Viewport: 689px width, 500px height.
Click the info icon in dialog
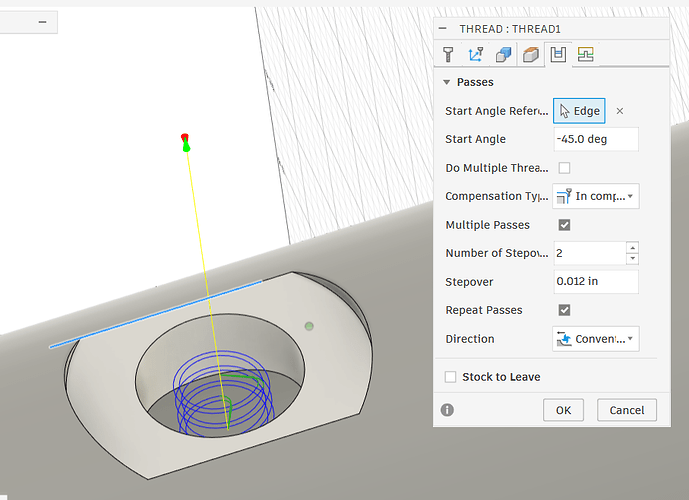pyautogui.click(x=447, y=410)
